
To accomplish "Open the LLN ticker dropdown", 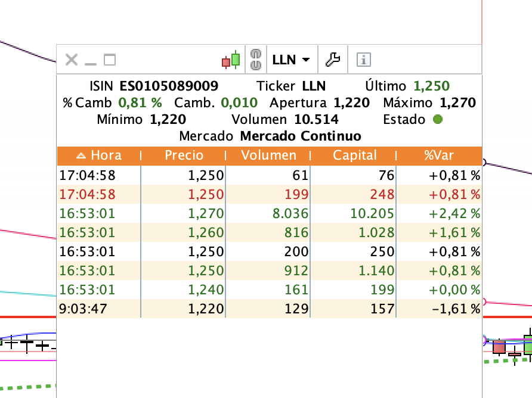I will click(291, 60).
